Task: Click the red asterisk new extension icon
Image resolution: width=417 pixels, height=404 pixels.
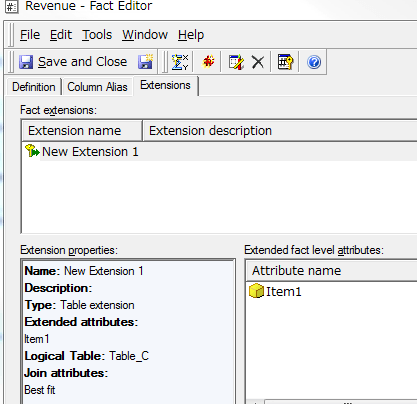Action: point(208,62)
